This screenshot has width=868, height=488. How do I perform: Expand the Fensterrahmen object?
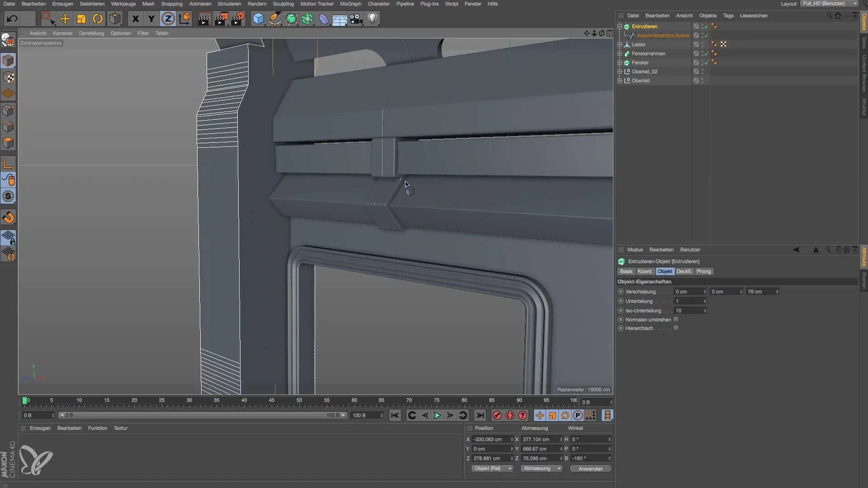pos(620,53)
